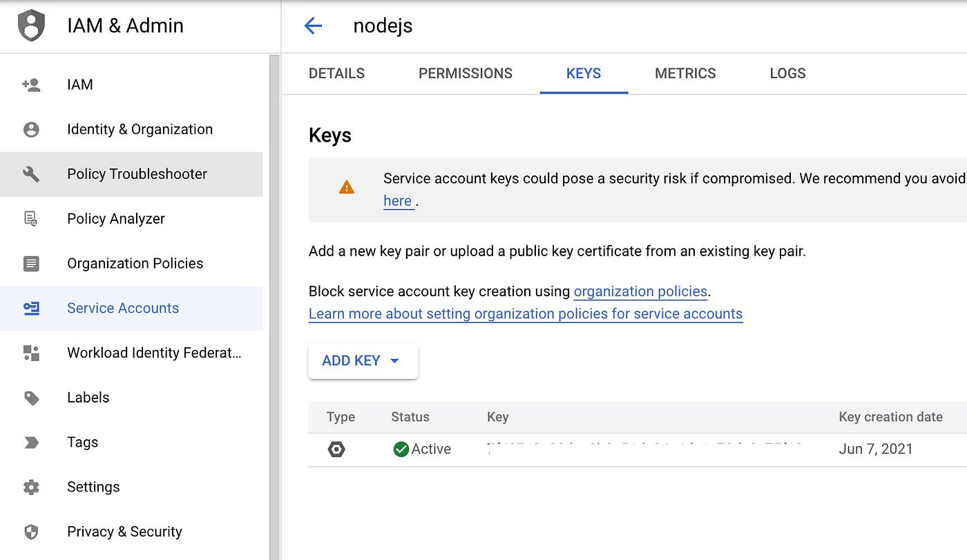Open Tags in sidebar
Viewport: 967px width, 560px height.
[131, 443]
